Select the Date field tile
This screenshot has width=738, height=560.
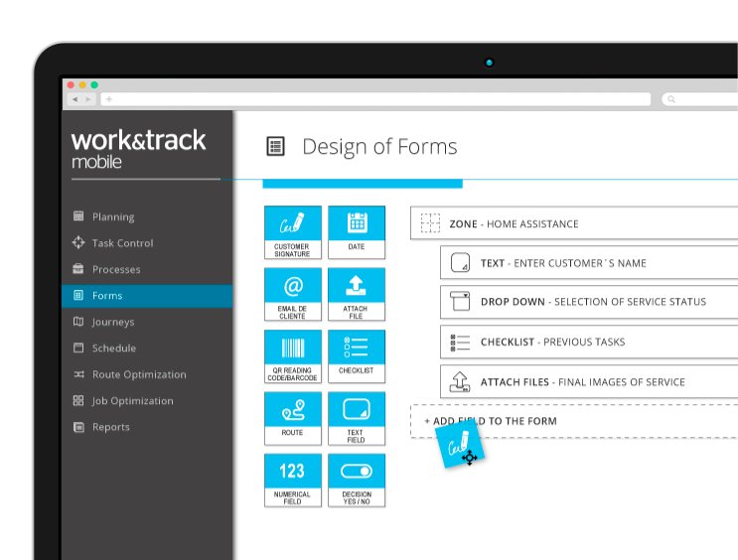pos(357,232)
